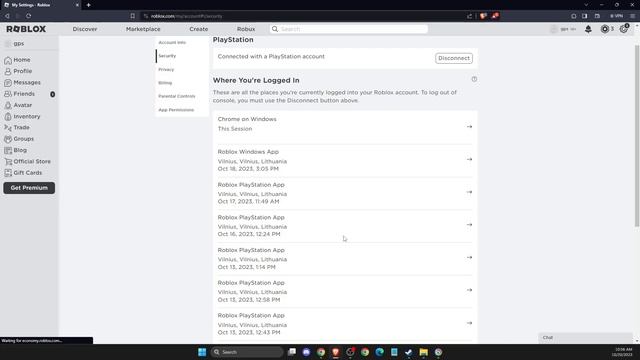640x360 pixels.
Task: Click the browser reload button
Action: tap(29, 16)
